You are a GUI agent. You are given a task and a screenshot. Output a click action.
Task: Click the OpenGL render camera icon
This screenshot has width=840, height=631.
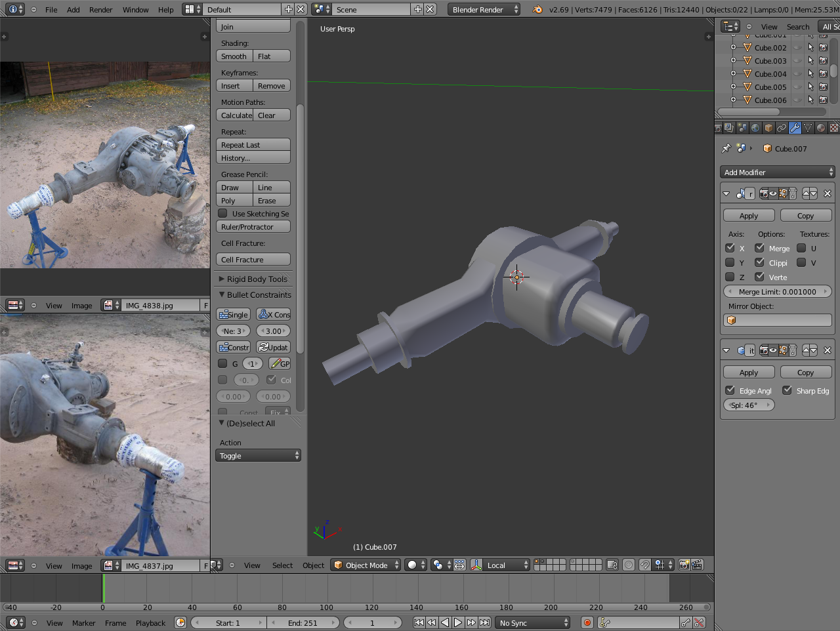[684, 565]
